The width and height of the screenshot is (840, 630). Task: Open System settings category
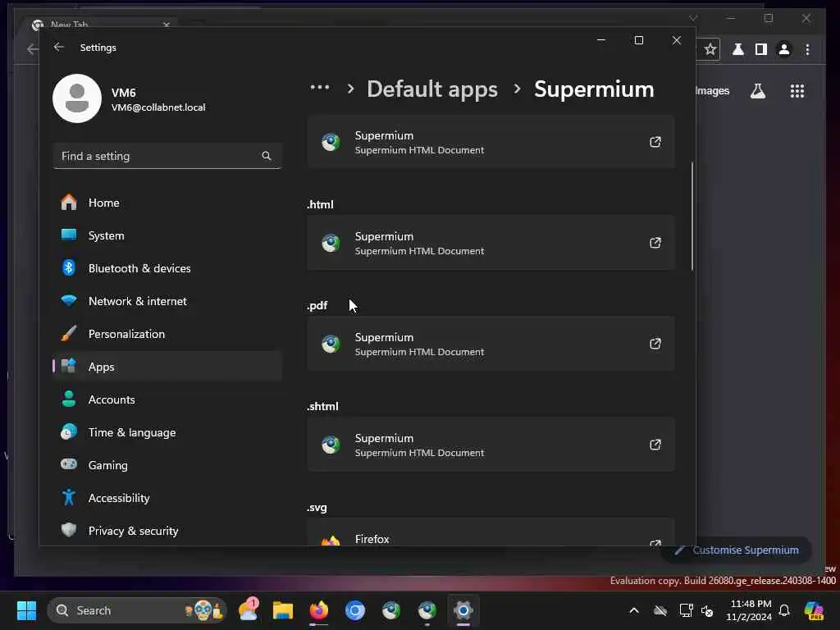click(x=167, y=235)
